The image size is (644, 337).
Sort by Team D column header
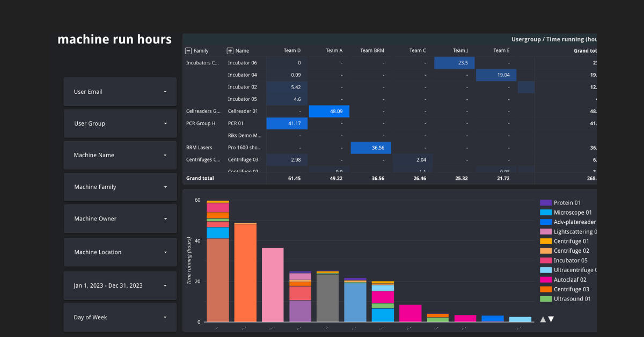tap(292, 51)
